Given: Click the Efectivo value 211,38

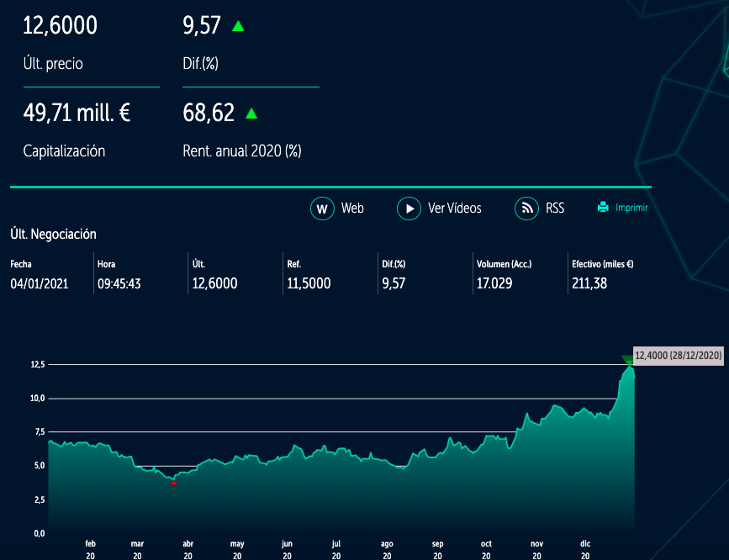Looking at the screenshot, I should tap(589, 283).
